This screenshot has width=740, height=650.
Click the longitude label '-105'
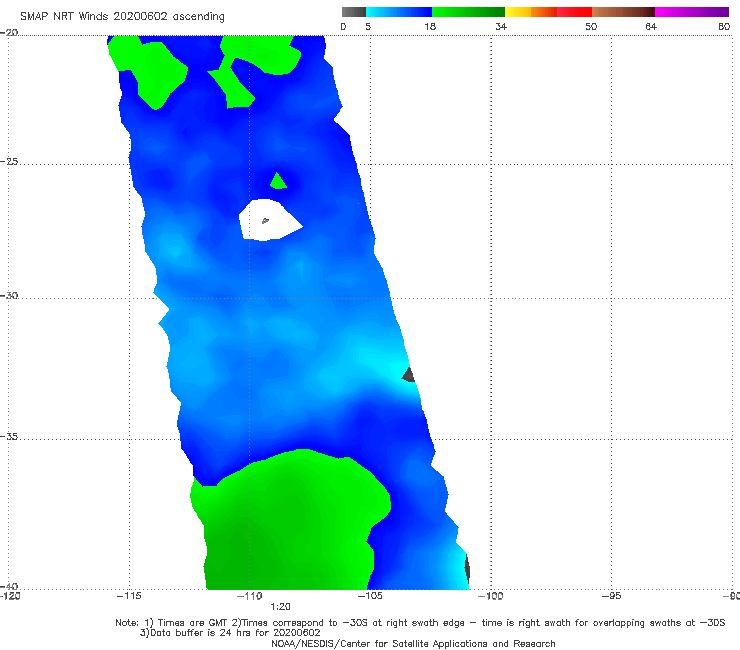click(x=370, y=596)
